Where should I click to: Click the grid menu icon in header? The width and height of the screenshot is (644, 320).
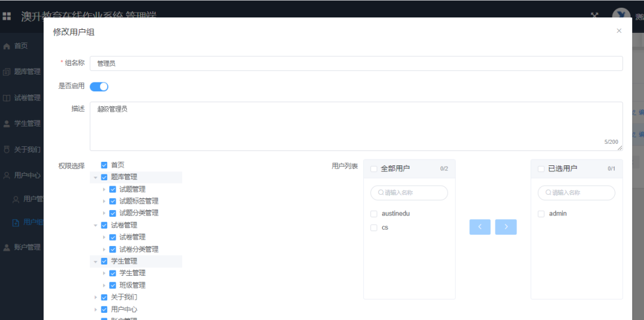coord(7,17)
